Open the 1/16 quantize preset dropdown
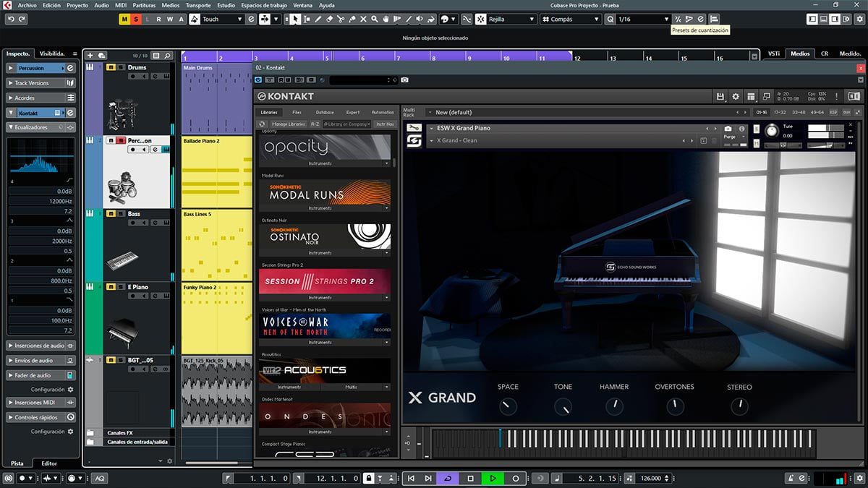The height and width of the screenshot is (488, 868). point(642,19)
